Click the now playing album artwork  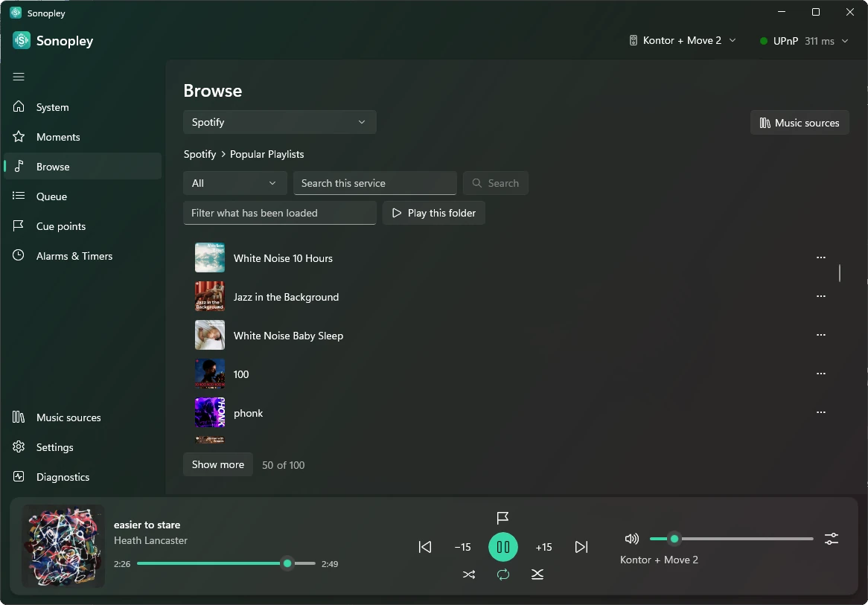pos(63,545)
